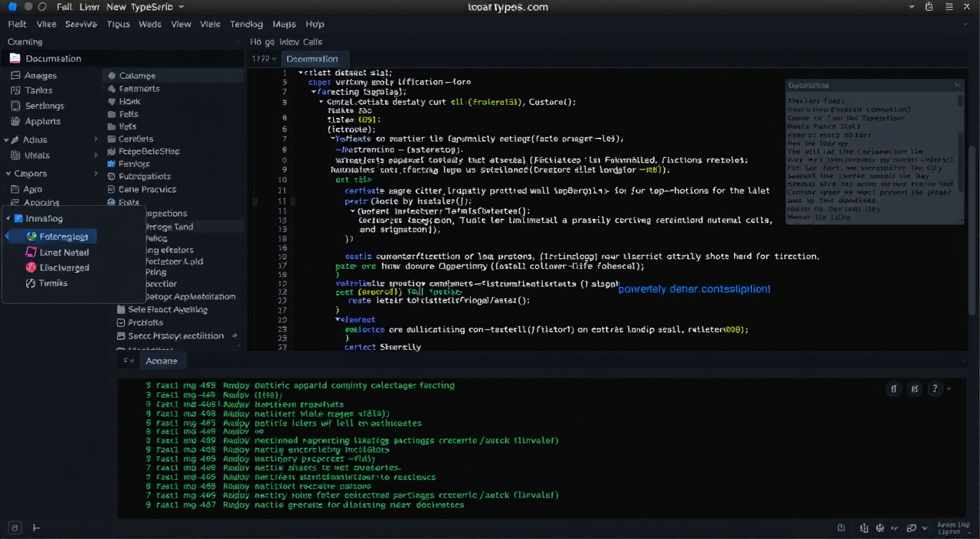Select Fotereglogt in the popup list
Image resolution: width=980 pixels, height=539 pixels.
(51, 237)
